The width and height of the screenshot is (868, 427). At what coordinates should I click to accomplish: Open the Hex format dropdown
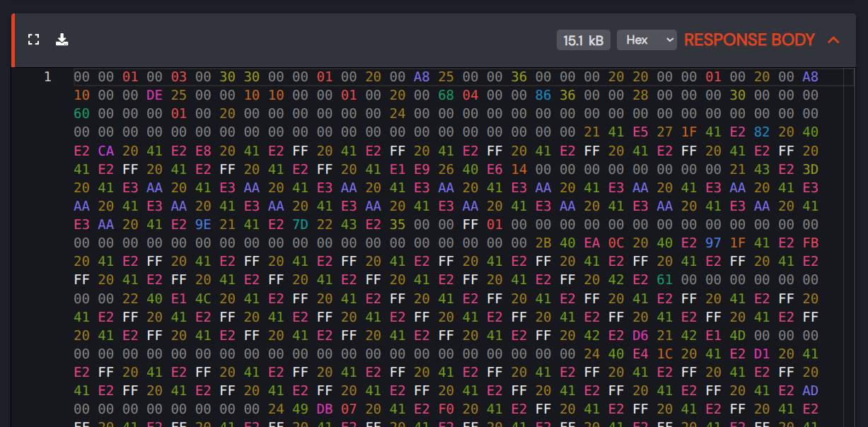coord(647,40)
